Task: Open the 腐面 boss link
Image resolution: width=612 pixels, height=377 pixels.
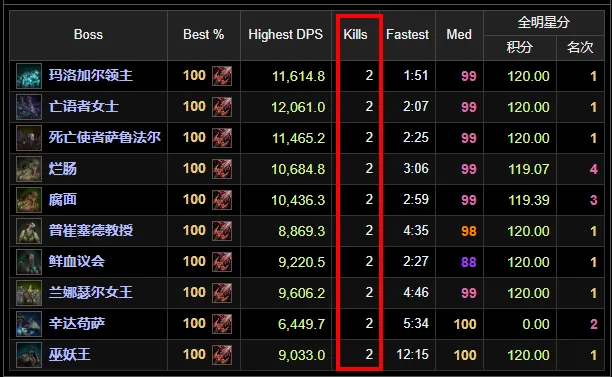Action: point(62,199)
